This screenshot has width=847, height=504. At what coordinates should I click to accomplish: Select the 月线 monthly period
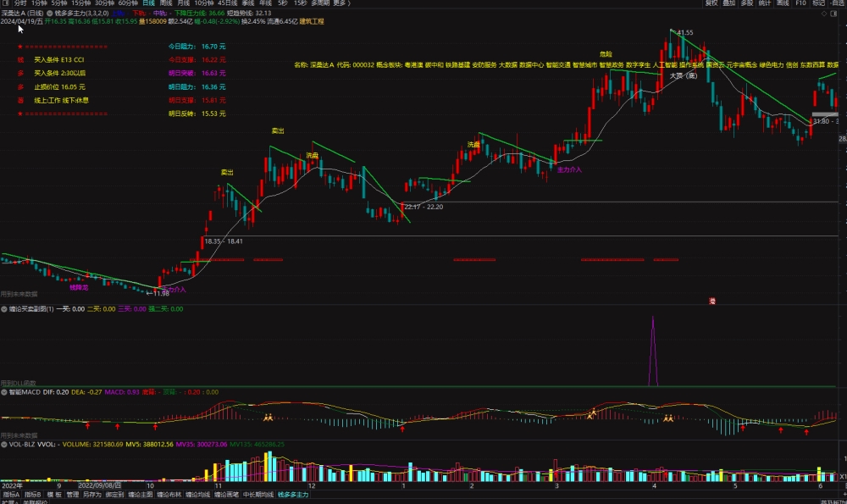point(183,3)
